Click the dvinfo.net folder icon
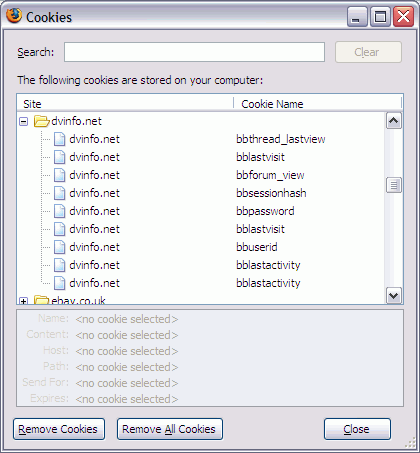Viewport: 420px width, 453px height. pos(42,121)
